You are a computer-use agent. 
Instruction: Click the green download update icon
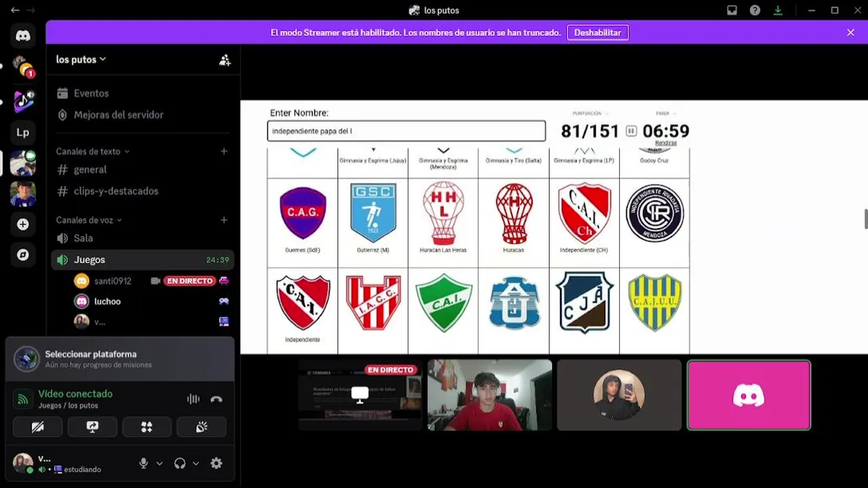click(x=778, y=10)
